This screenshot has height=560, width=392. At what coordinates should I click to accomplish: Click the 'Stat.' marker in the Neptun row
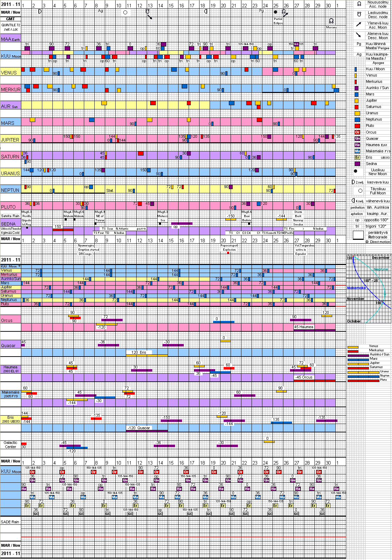click(x=110, y=191)
